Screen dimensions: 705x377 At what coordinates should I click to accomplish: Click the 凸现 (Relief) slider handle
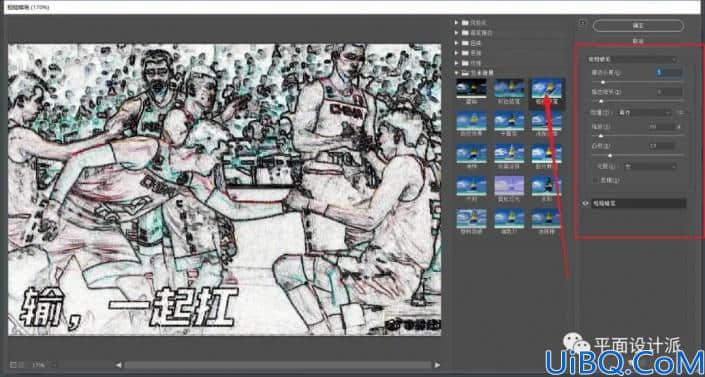click(610, 156)
